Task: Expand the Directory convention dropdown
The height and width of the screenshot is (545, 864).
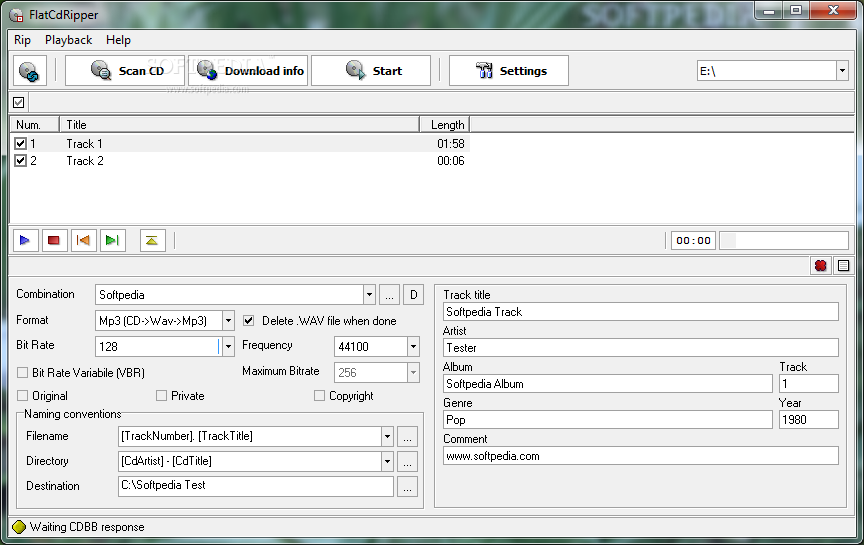Action: (387, 461)
